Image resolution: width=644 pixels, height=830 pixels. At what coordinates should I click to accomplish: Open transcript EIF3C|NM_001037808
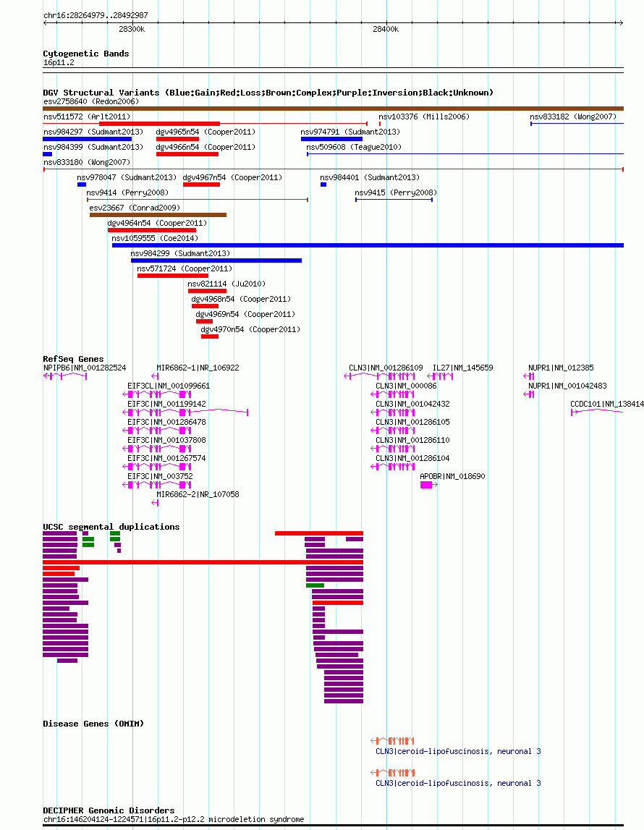point(166,441)
